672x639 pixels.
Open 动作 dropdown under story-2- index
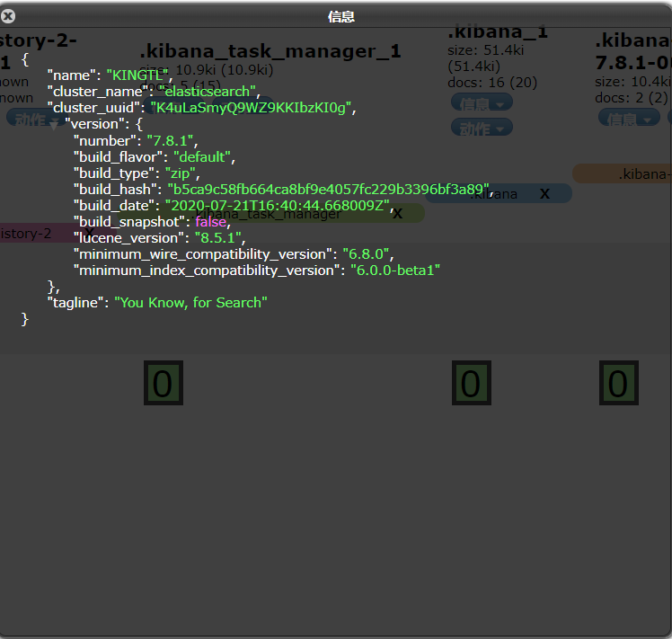[x=37, y=119]
